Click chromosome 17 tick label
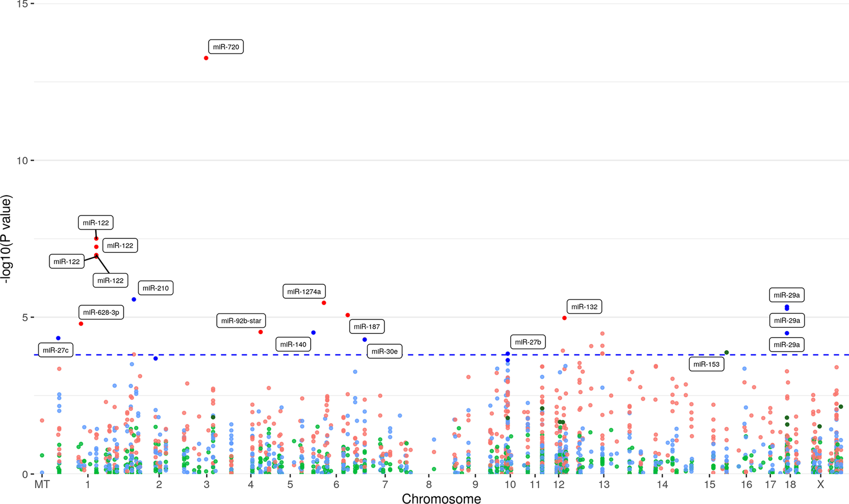 770,485
